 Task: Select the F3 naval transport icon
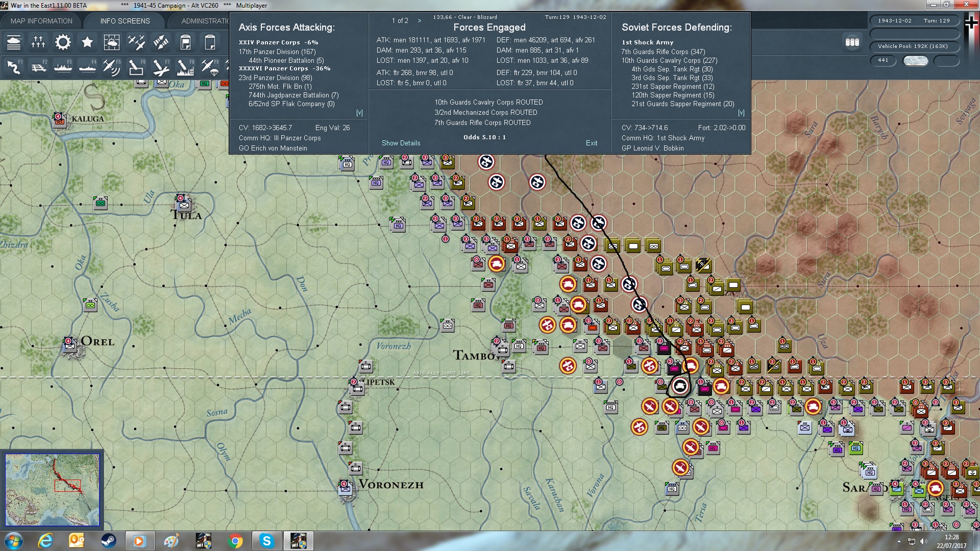click(x=63, y=67)
